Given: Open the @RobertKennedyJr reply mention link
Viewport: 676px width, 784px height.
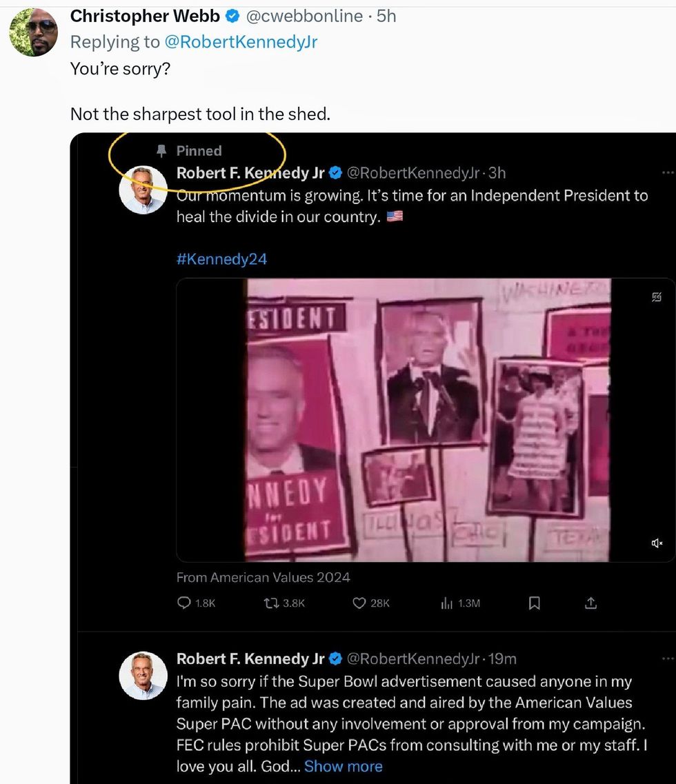Looking at the screenshot, I should [241, 42].
